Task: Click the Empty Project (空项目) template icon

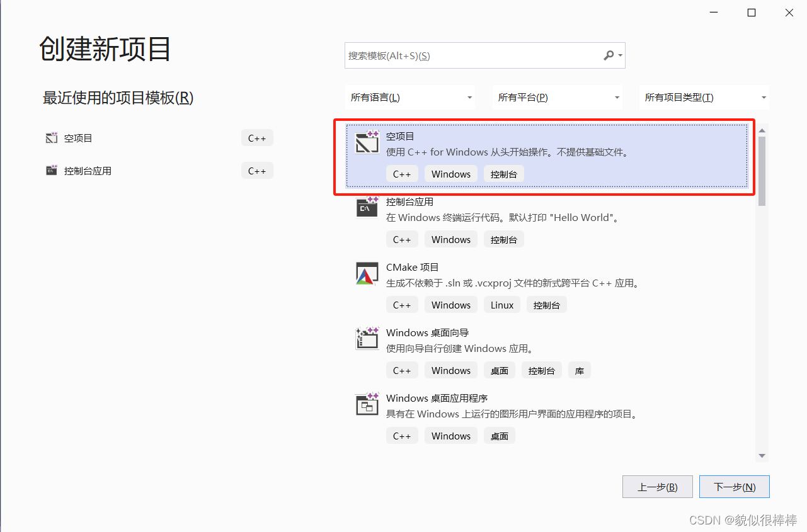Action: [x=367, y=142]
